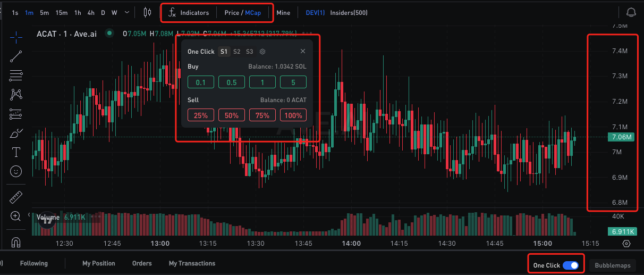The image size is (644, 275).
Task: Open chart settings gear near time axis
Action: [626, 244]
